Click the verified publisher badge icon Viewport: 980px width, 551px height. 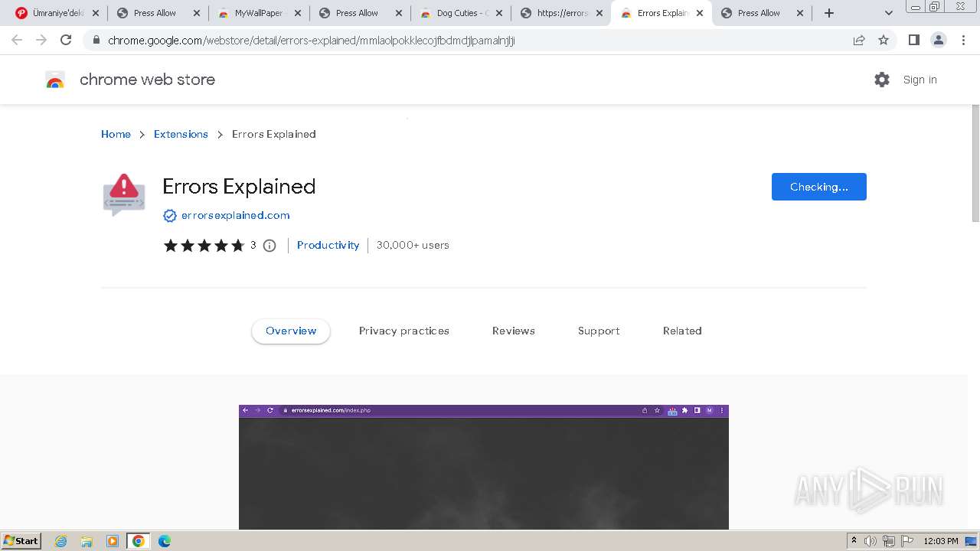pyautogui.click(x=170, y=216)
